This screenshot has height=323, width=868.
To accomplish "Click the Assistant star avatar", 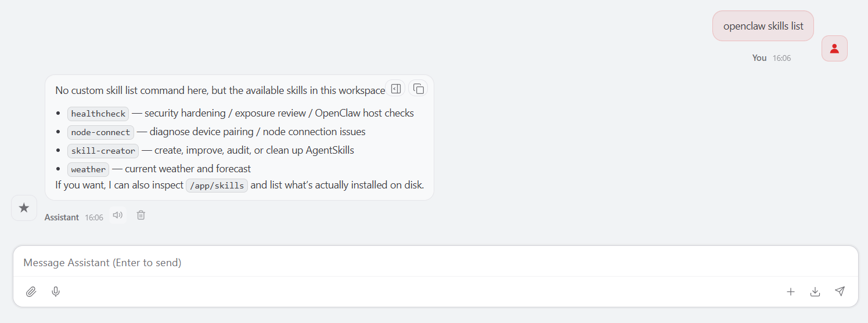I will pos(24,208).
